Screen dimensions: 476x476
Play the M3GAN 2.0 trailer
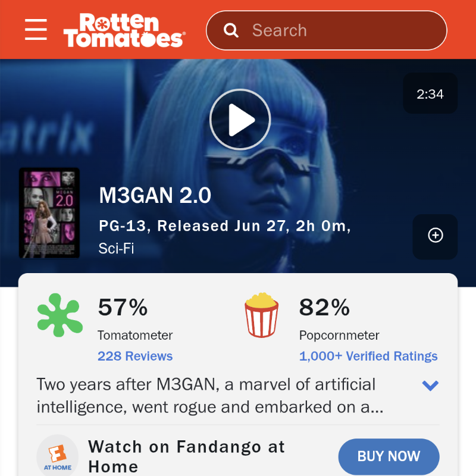point(240,120)
